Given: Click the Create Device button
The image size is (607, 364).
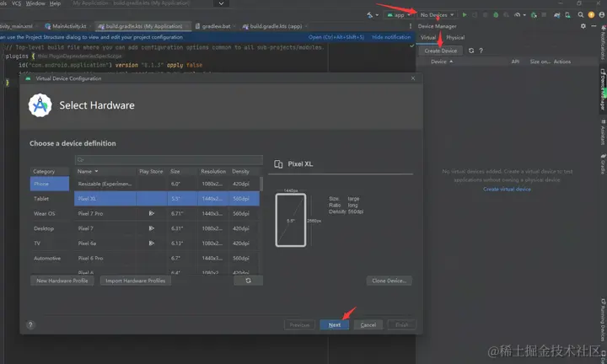Looking at the screenshot, I should point(441,51).
